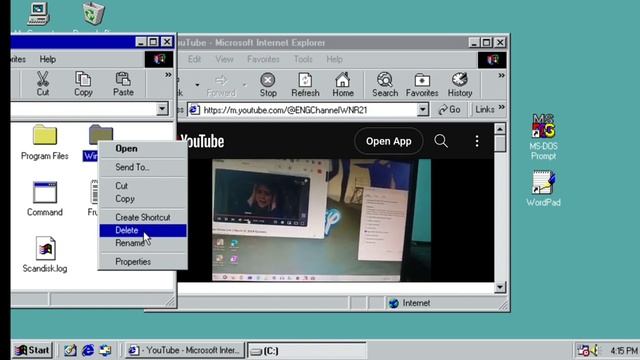This screenshot has width=640, height=360.
Task: Click the page icon beside the URL
Action: click(194, 109)
